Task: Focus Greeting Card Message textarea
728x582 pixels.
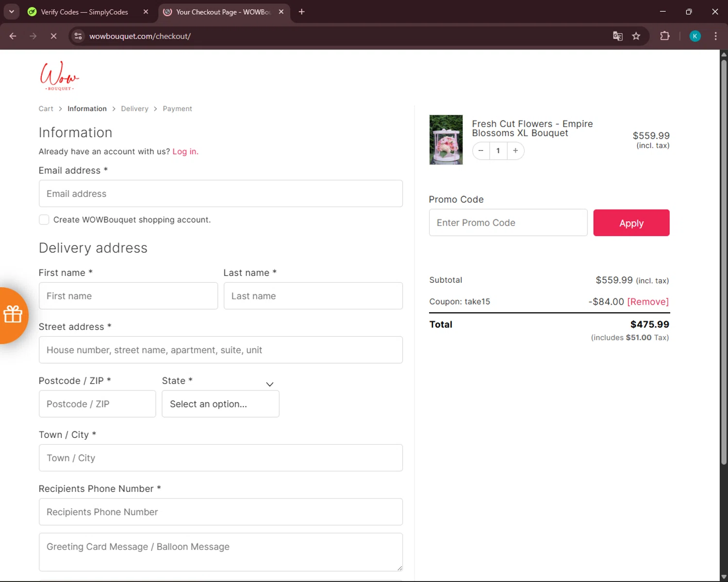Action: click(x=221, y=552)
